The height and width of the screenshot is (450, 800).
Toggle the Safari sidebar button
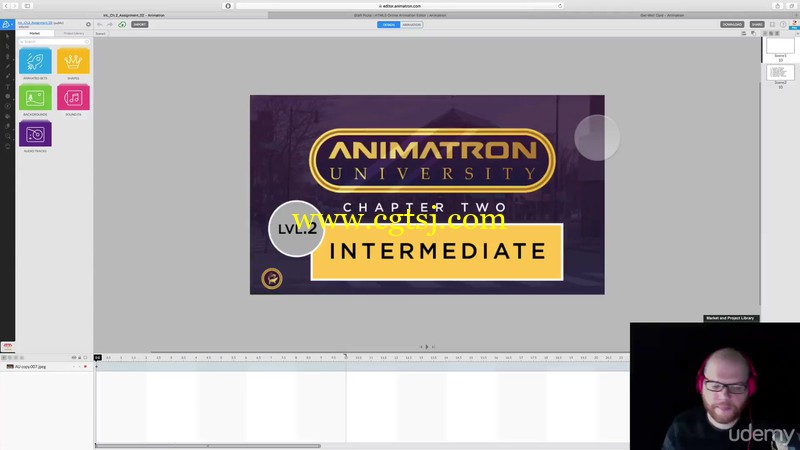[x=28, y=6]
